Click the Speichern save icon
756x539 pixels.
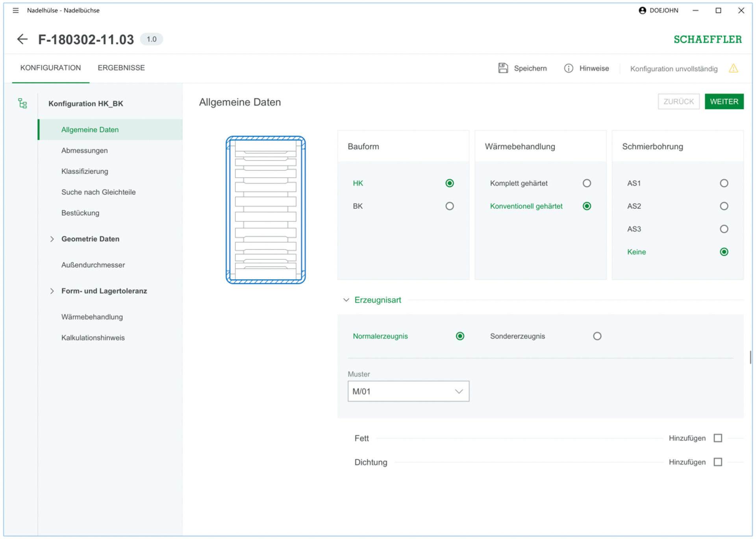pyautogui.click(x=503, y=68)
